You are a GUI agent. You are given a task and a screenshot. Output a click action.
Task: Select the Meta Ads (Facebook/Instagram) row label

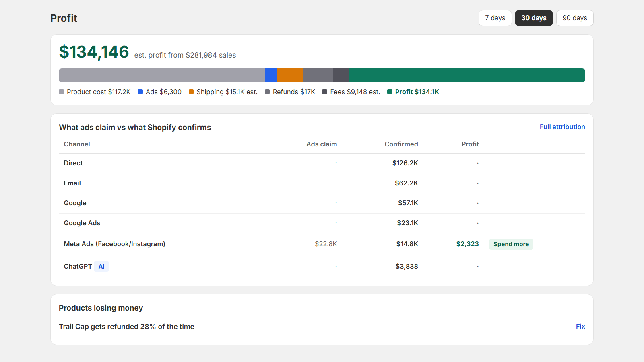click(x=115, y=244)
